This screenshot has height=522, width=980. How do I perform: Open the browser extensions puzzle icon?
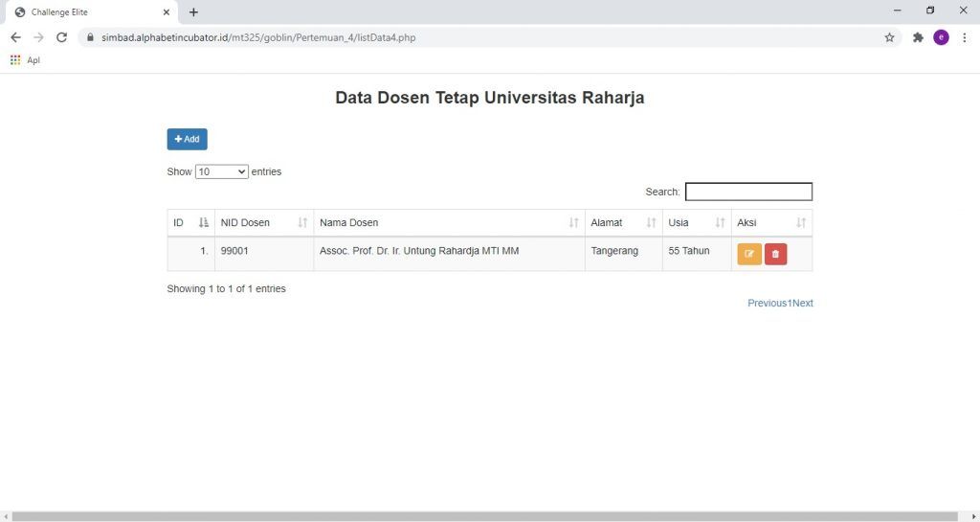click(x=918, y=37)
